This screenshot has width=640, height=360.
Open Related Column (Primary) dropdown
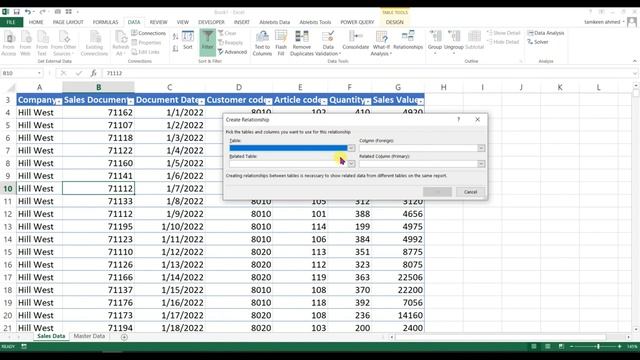point(481,164)
